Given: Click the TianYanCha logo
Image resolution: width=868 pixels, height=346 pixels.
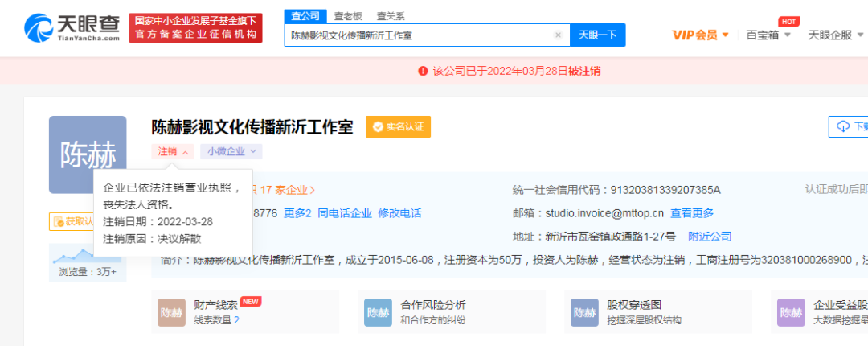Looking at the screenshot, I should 72,27.
